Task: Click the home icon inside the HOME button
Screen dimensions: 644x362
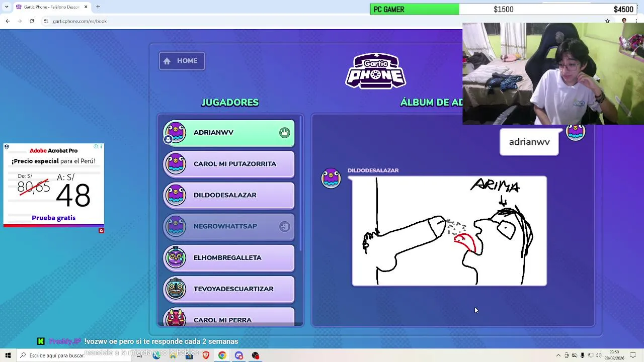Action: pos(167,61)
